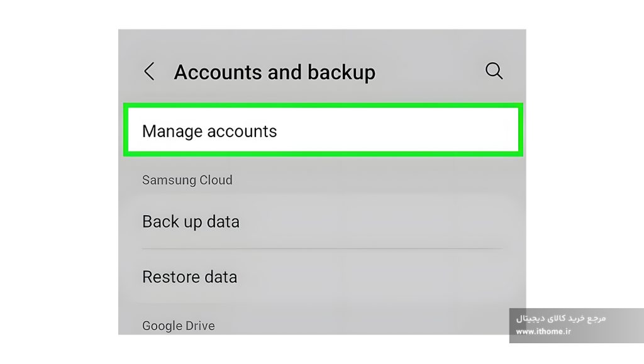Open search via the magnifying glass icon
This screenshot has height=364, width=644.
click(x=494, y=71)
